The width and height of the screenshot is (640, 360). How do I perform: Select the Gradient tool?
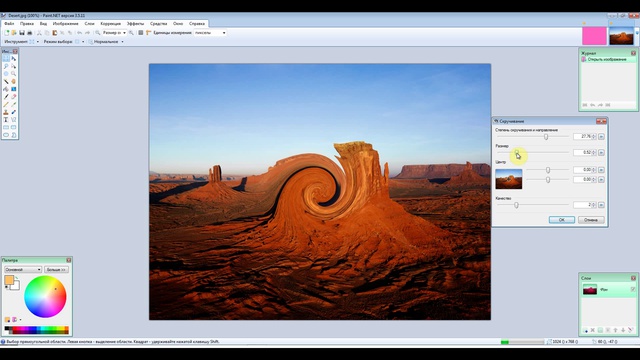pyautogui.click(x=13, y=89)
